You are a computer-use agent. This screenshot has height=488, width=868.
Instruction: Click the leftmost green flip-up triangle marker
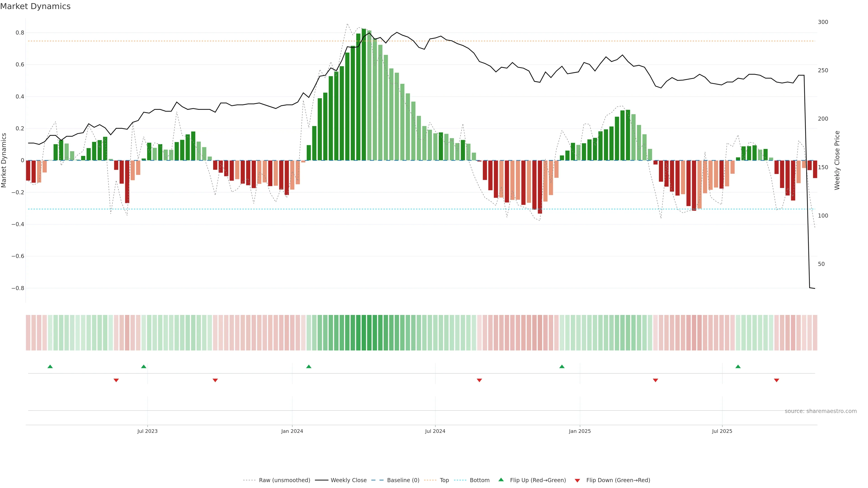(x=50, y=366)
